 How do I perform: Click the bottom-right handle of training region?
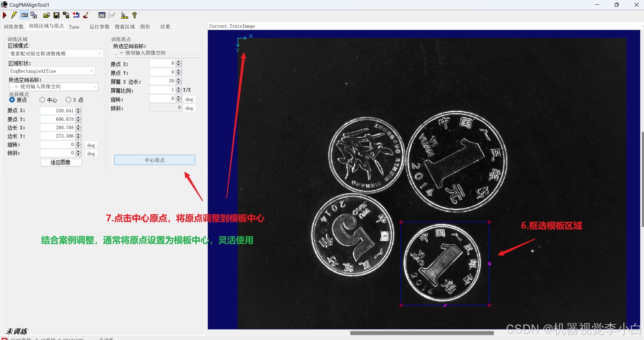pyautogui.click(x=489, y=305)
